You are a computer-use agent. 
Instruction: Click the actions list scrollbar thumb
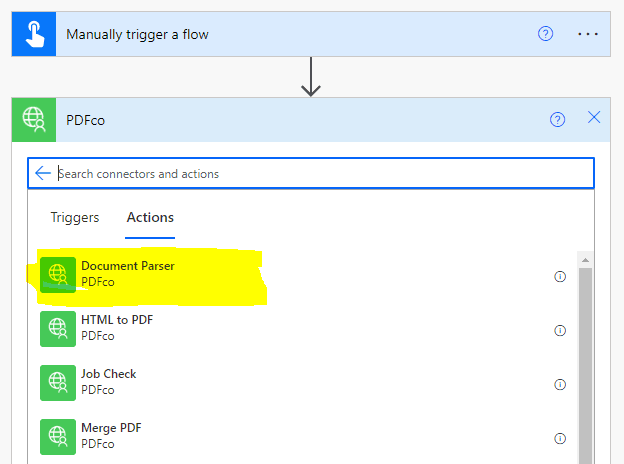[x=585, y=366]
